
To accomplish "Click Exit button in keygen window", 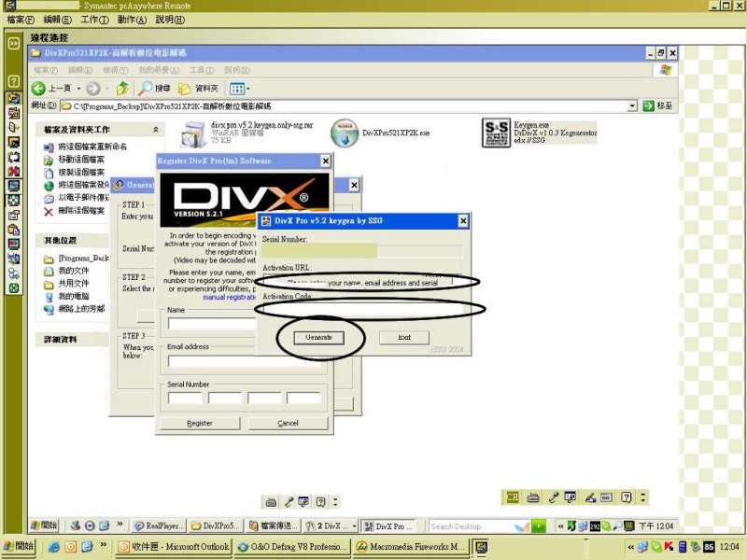I will (x=404, y=337).
